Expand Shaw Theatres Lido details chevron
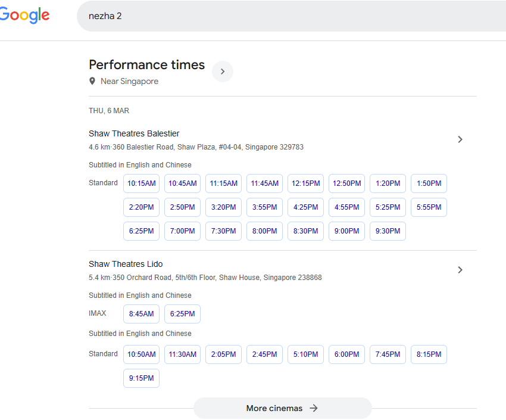The image size is (506, 420). (x=460, y=270)
